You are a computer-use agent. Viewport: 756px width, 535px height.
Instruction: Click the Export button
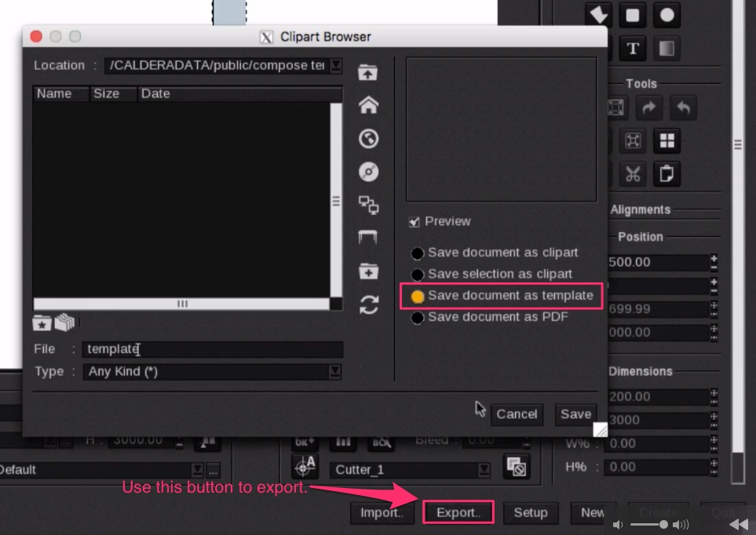458,512
